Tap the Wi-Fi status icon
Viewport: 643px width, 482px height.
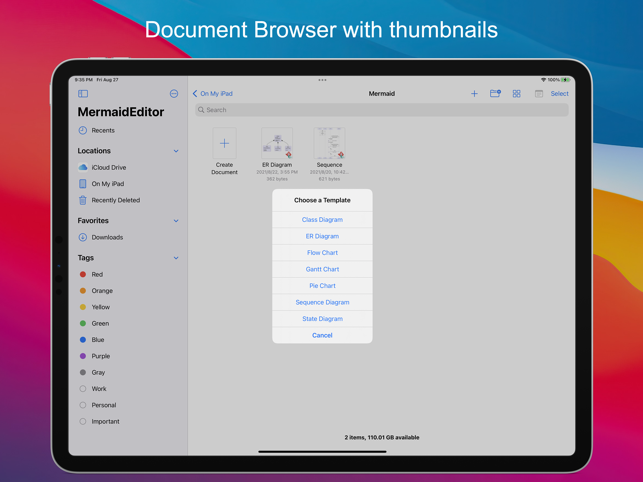[x=543, y=80]
